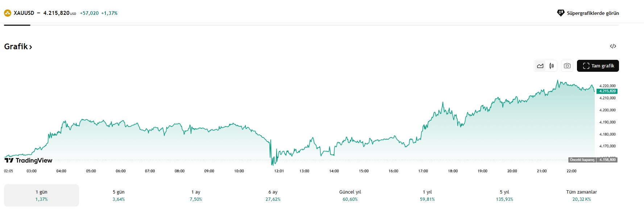This screenshot has height=224, width=644.
Task: Switch to the 1 ay tab
Action: click(x=196, y=195)
